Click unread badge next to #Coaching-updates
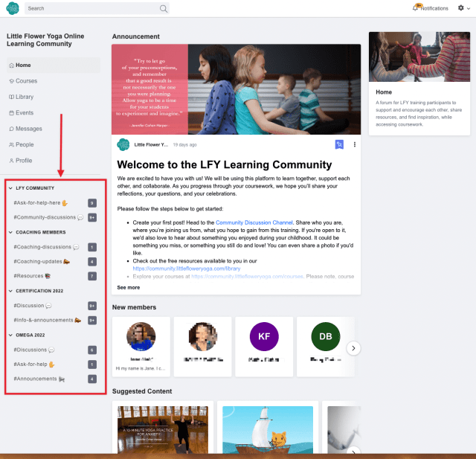The width and height of the screenshot is (476, 459). pos(92,261)
